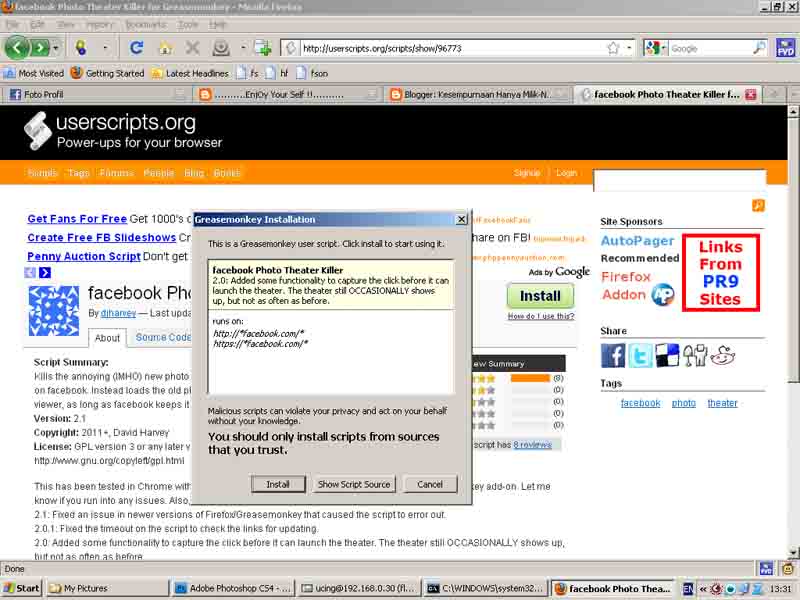Viewport: 800px width, 600px height.
Task: Switch to the 'EnjOy Your Self' tab
Action: [x=288, y=94]
